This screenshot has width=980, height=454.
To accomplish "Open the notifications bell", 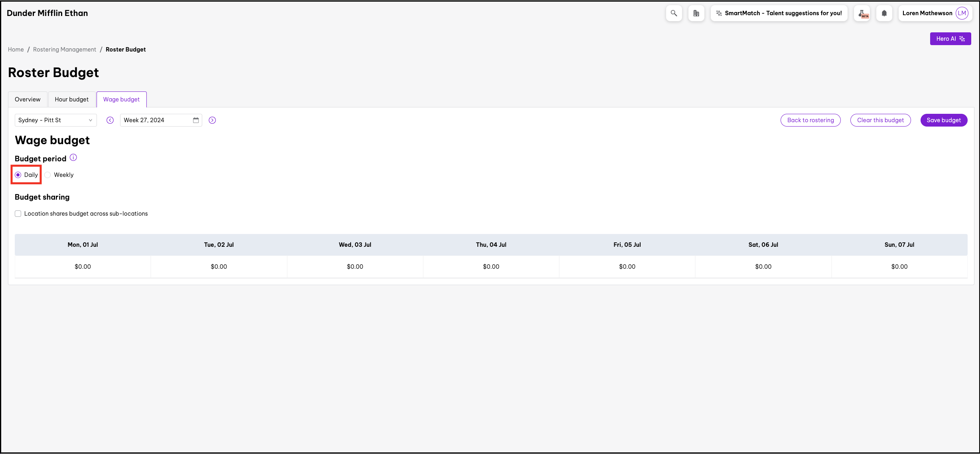I will click(x=884, y=13).
